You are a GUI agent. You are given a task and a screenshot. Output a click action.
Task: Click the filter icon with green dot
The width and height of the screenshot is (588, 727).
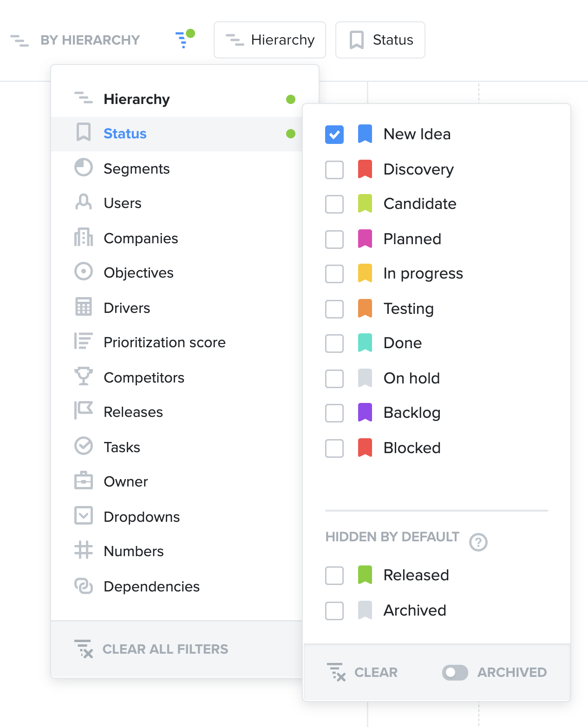click(x=184, y=39)
